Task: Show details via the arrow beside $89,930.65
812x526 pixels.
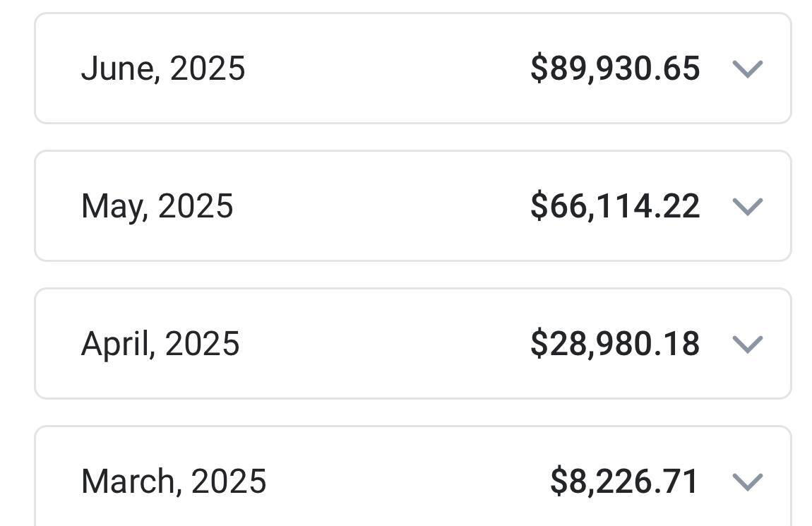Action: (748, 68)
